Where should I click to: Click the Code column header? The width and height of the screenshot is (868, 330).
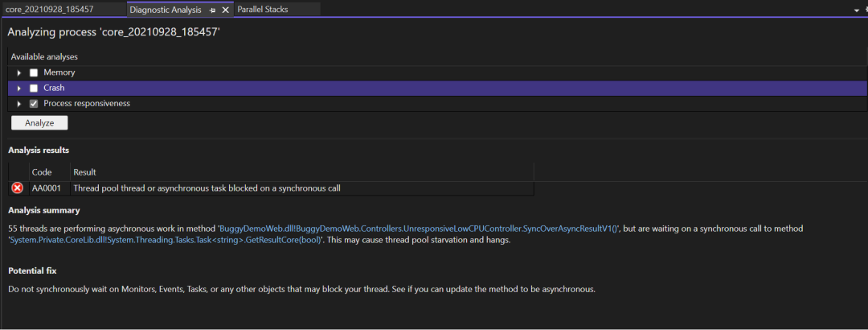pos(42,172)
